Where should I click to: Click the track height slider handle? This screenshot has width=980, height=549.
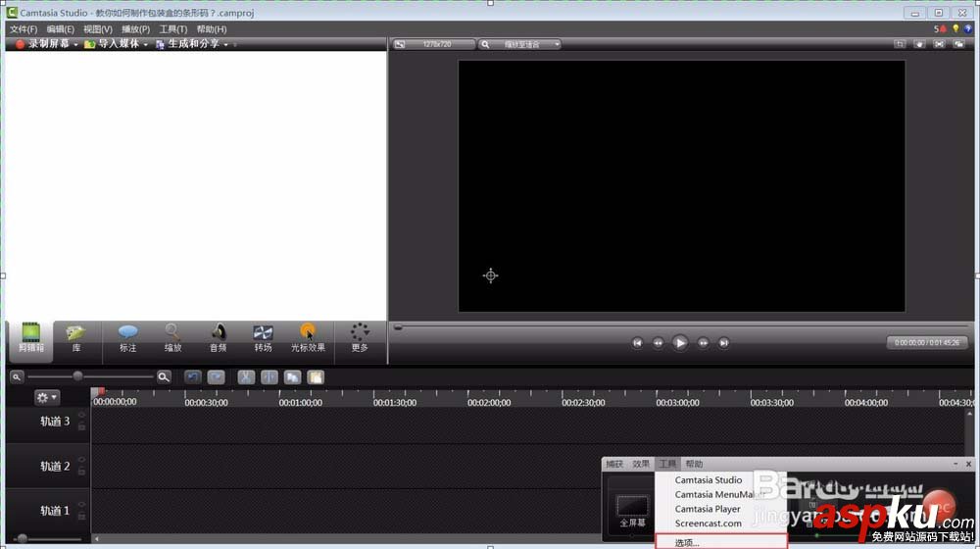23,538
